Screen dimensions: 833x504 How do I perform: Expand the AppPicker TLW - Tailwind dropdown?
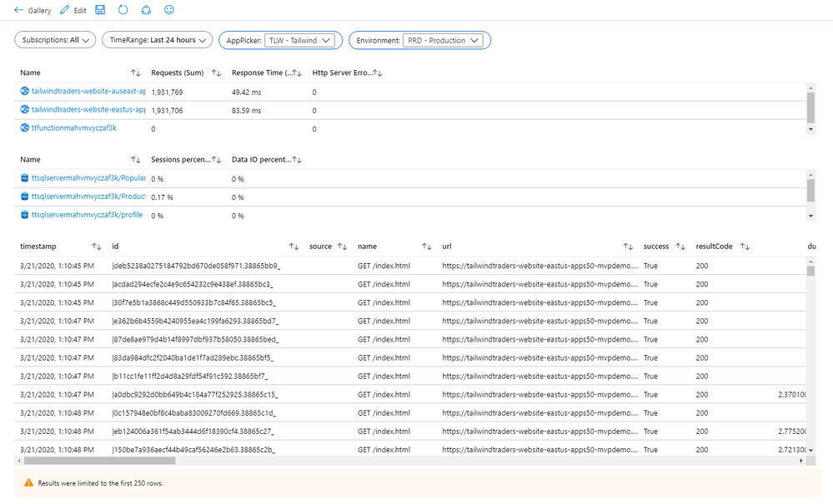[299, 40]
